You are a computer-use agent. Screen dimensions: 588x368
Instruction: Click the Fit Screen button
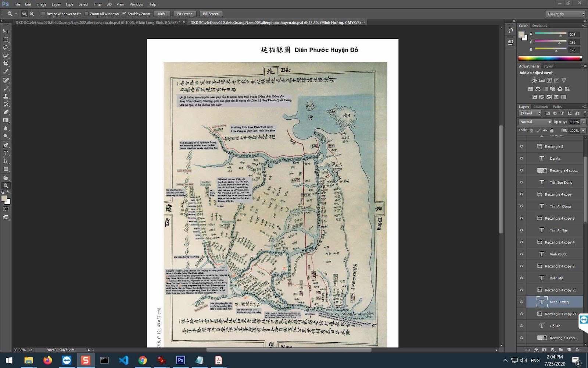(184, 14)
